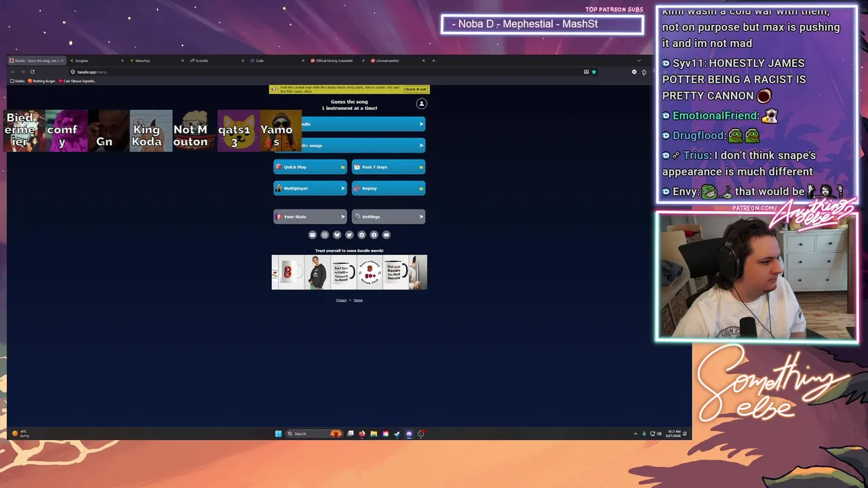
Task: Open the Instagram social icon
Action: [x=325, y=235]
